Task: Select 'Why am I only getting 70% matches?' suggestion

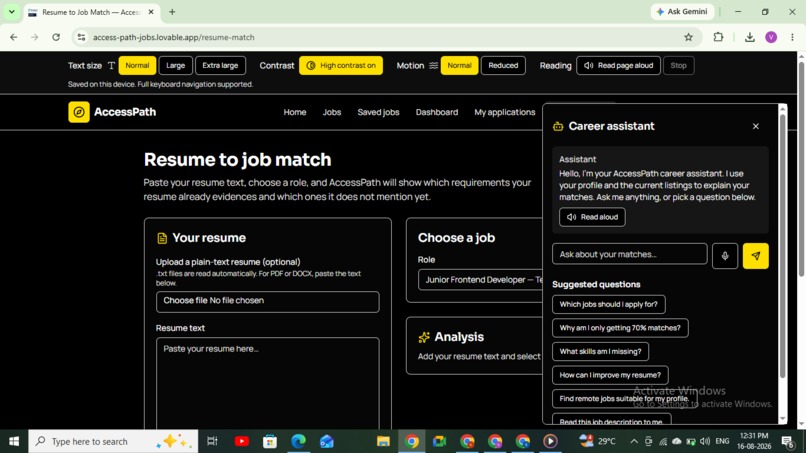Action: pyautogui.click(x=620, y=328)
